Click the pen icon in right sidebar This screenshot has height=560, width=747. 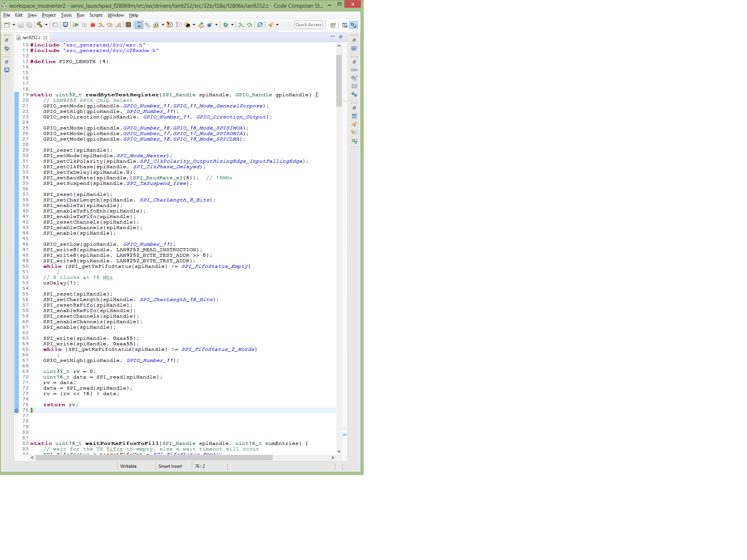pyautogui.click(x=354, y=124)
